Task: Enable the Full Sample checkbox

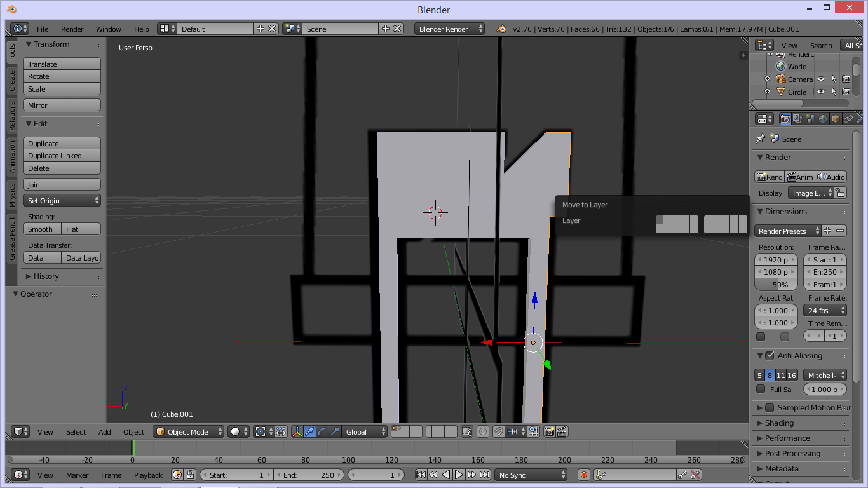Action: point(761,390)
